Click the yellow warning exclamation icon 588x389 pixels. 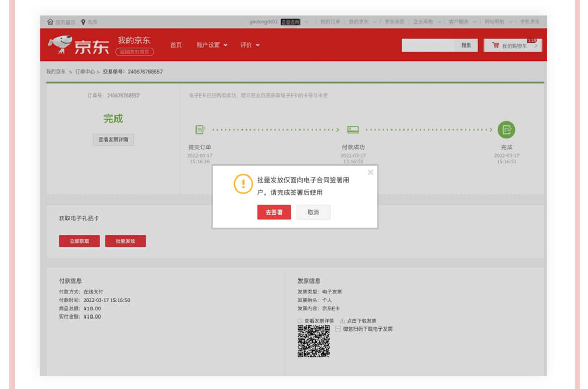(x=243, y=184)
